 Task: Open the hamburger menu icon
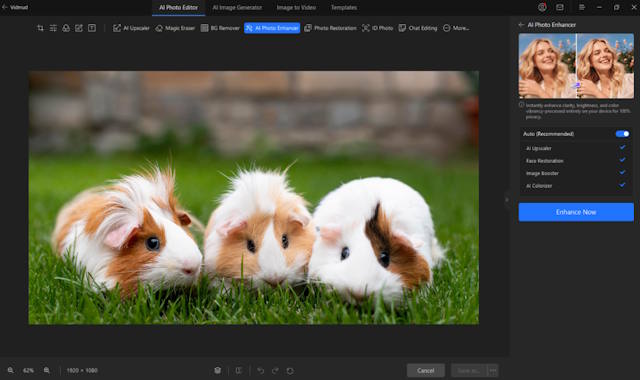click(582, 7)
